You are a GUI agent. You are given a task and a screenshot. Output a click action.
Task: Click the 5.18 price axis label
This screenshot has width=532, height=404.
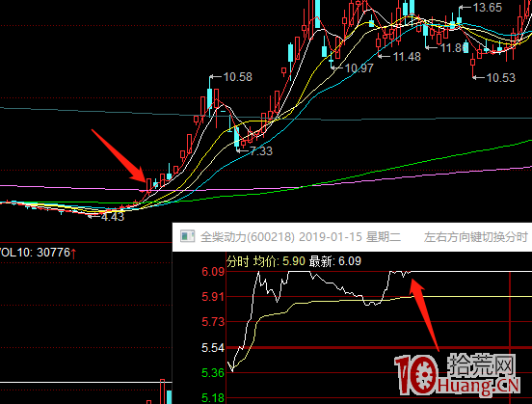[x=213, y=397]
